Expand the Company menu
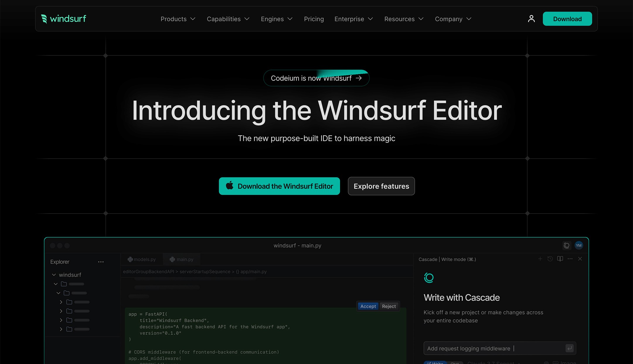633x364 pixels. pyautogui.click(x=453, y=19)
